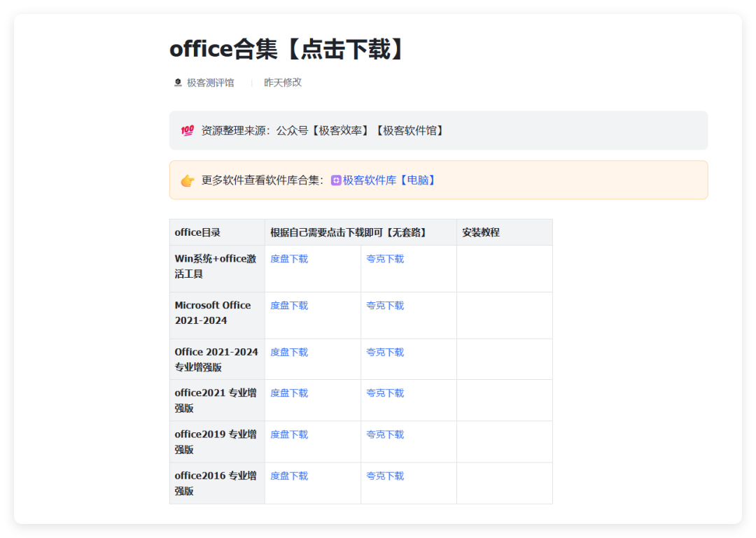The image size is (756, 538).
Task: Click the office2021 专业增强版 row label
Action: click(216, 401)
